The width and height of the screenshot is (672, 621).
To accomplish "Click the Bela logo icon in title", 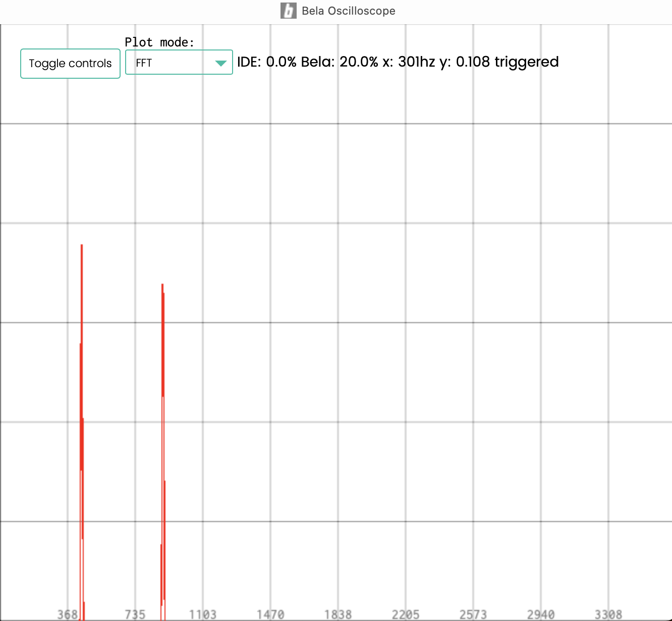I will coord(289,11).
